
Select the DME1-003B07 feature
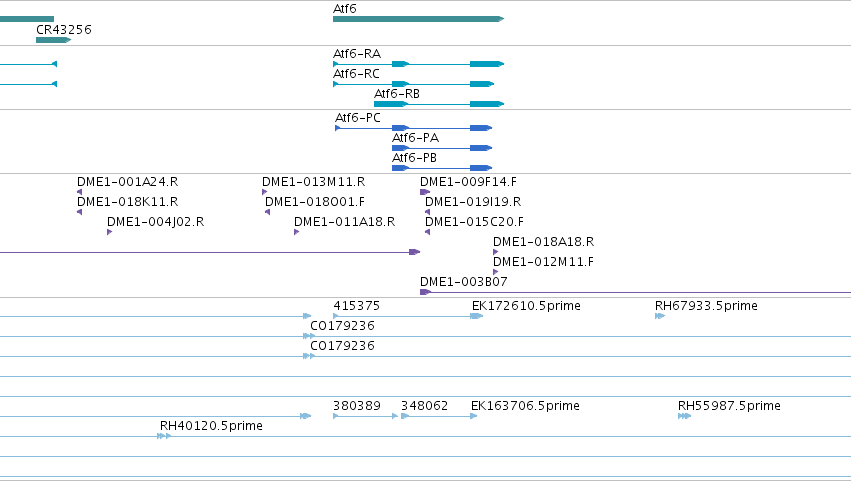(636, 293)
